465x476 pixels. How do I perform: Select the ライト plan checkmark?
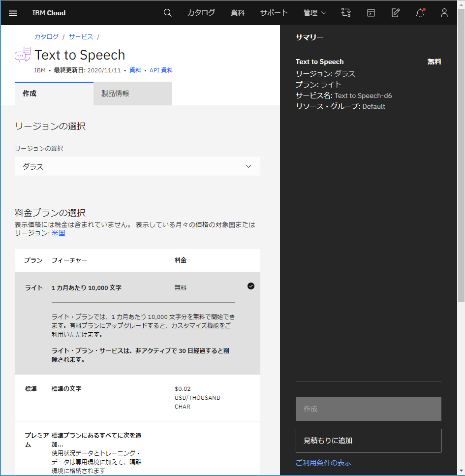[x=251, y=286]
